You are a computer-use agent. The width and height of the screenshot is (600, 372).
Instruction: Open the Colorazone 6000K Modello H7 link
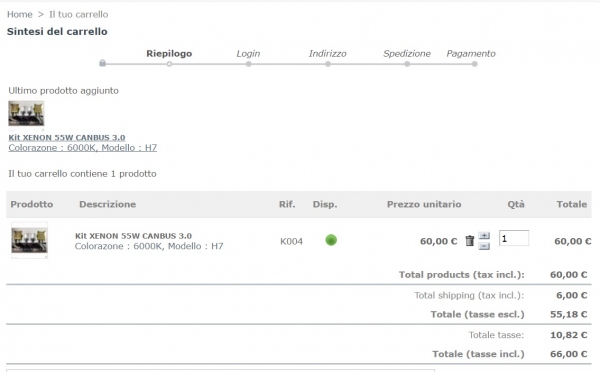coord(83,148)
